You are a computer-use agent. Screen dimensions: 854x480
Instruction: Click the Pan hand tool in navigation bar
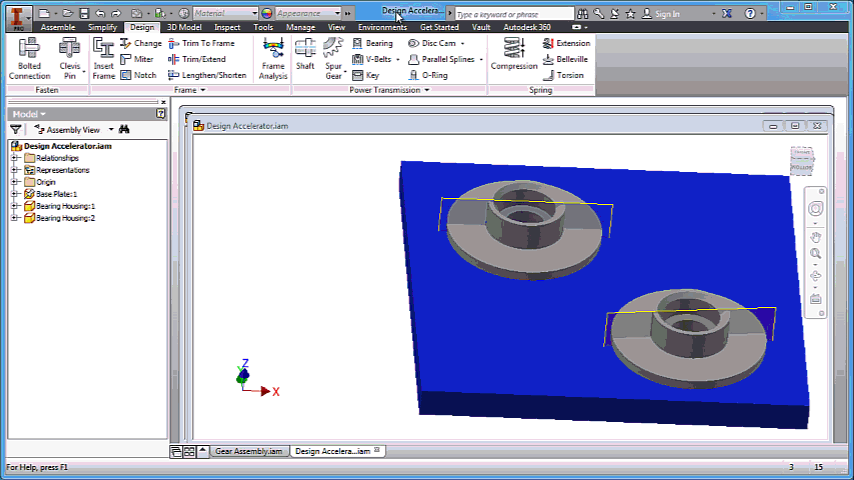point(815,237)
